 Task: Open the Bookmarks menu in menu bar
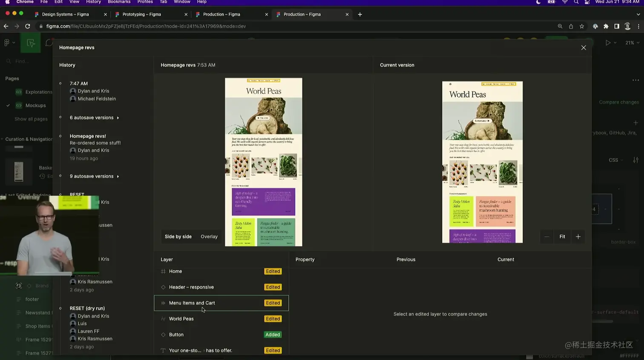tap(119, 2)
